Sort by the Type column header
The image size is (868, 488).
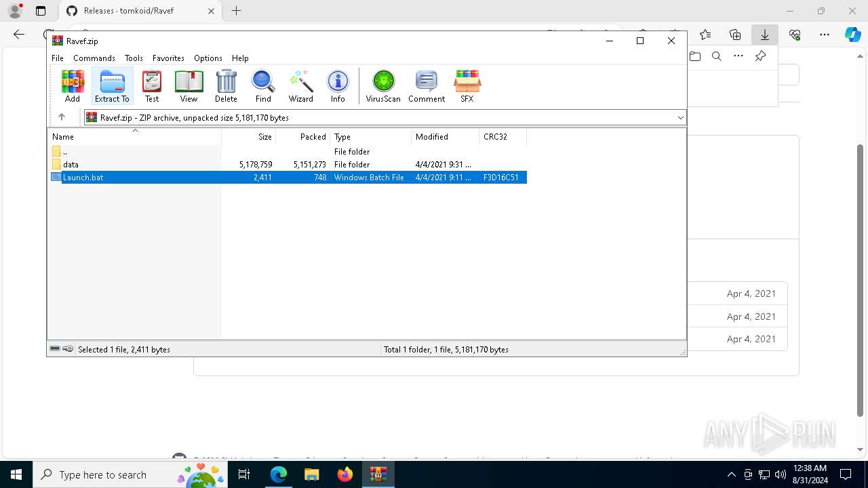click(x=371, y=137)
